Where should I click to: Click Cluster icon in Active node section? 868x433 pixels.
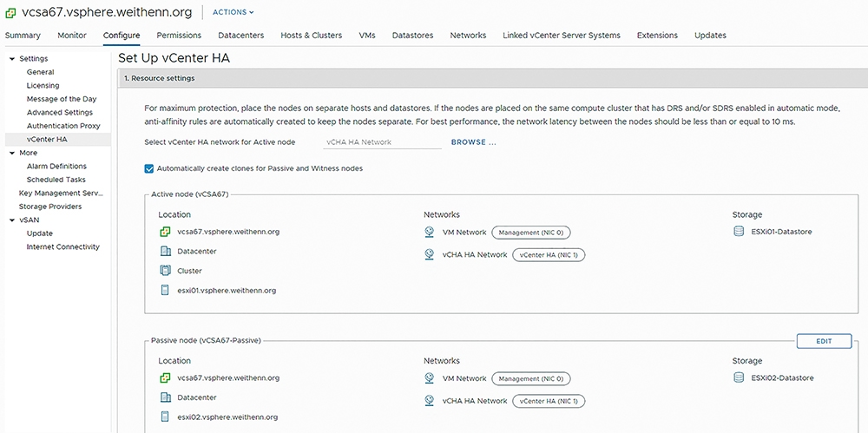164,271
